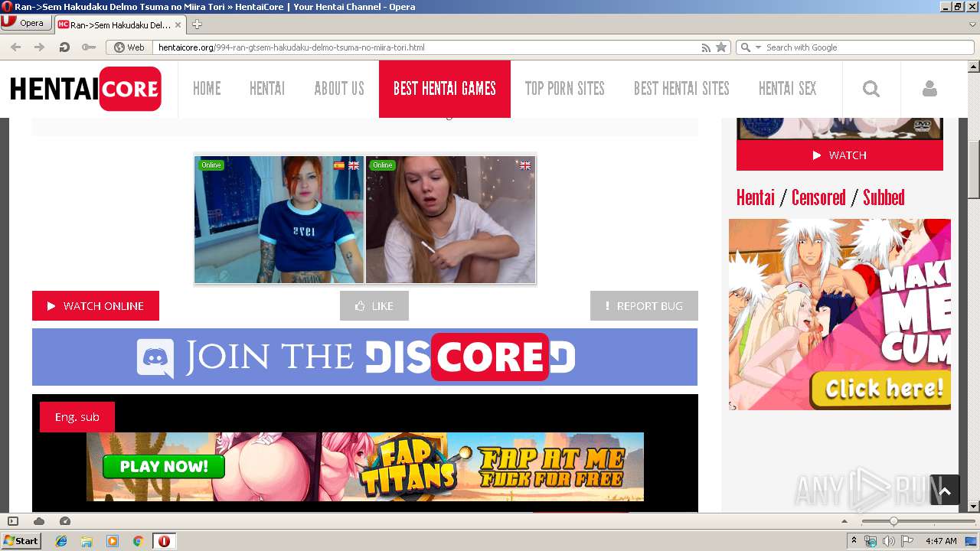Open Windows Media Player from the taskbar
980x551 pixels.
pos(113,541)
